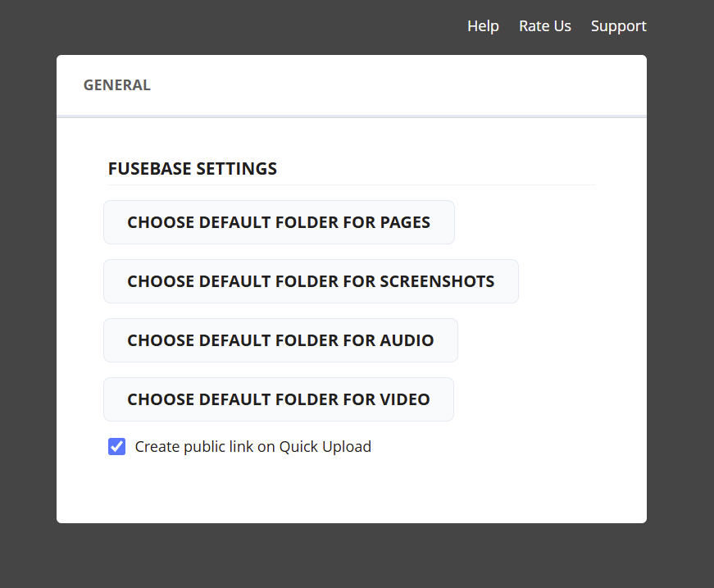This screenshot has width=714, height=588.
Task: Choose default folder for pages
Action: click(279, 222)
